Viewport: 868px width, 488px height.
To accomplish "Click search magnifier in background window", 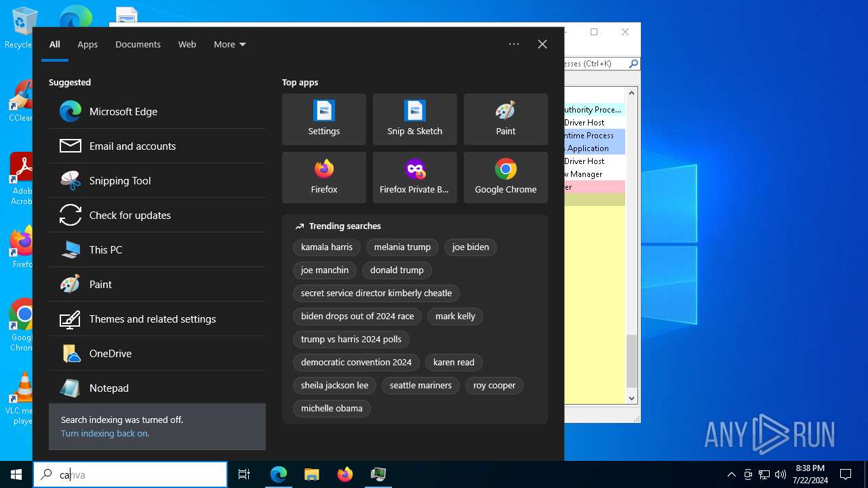I will 633,64.
